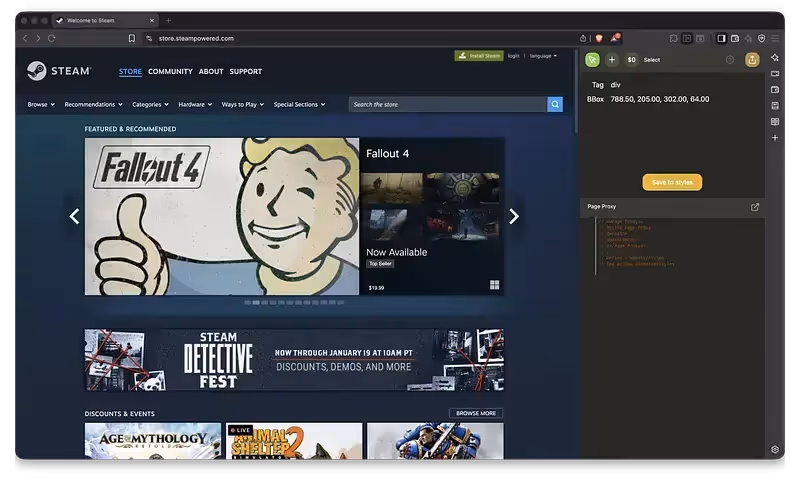Click the yellow export/share button
800x478 pixels.
[752, 60]
